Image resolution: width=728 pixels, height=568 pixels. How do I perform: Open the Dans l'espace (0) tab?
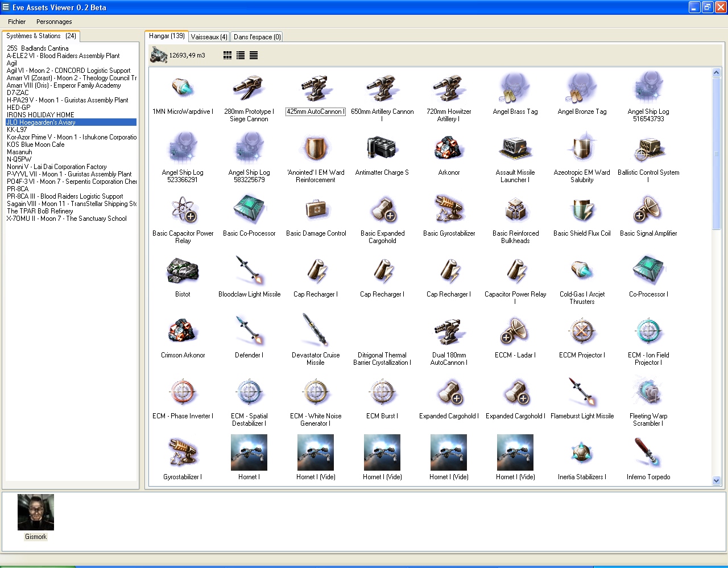[x=257, y=37]
